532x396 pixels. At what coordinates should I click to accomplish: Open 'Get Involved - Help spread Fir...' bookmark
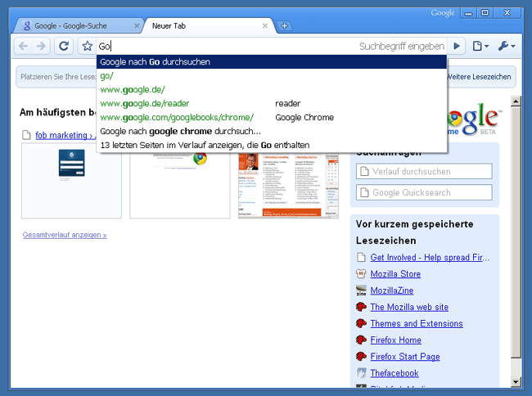[430, 258]
